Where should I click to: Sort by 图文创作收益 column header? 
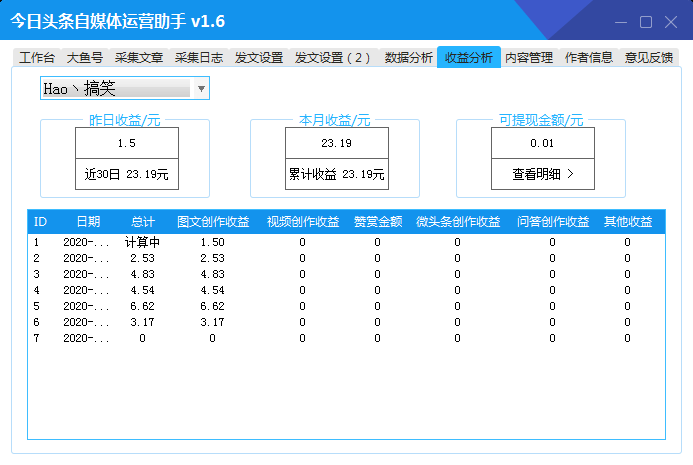(x=212, y=222)
